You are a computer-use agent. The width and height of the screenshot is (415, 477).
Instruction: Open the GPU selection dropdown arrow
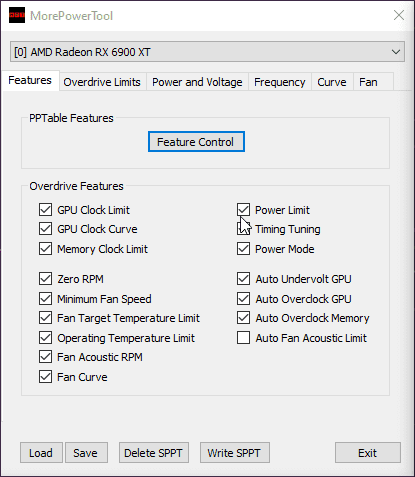tap(396, 52)
